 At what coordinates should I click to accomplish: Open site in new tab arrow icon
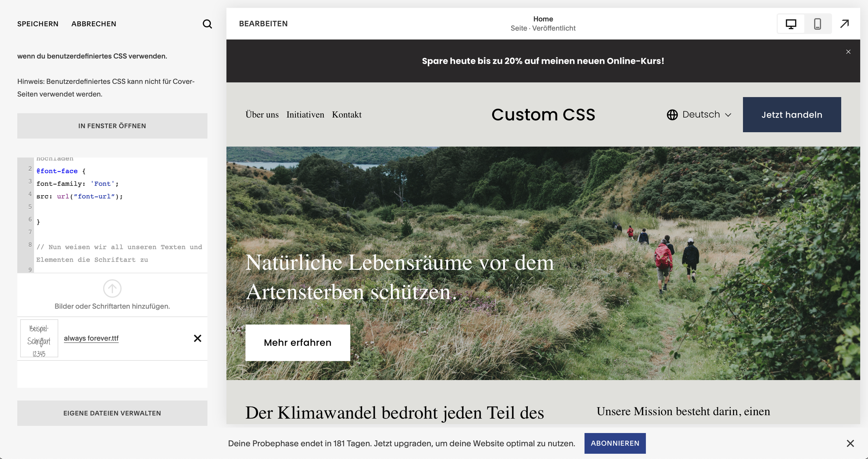tap(845, 24)
